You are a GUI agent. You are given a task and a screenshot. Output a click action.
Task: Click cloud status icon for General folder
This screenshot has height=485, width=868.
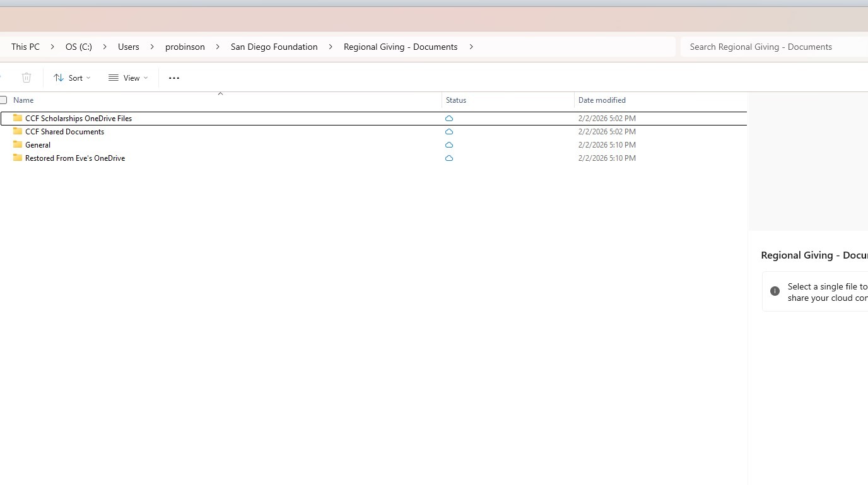click(449, 145)
